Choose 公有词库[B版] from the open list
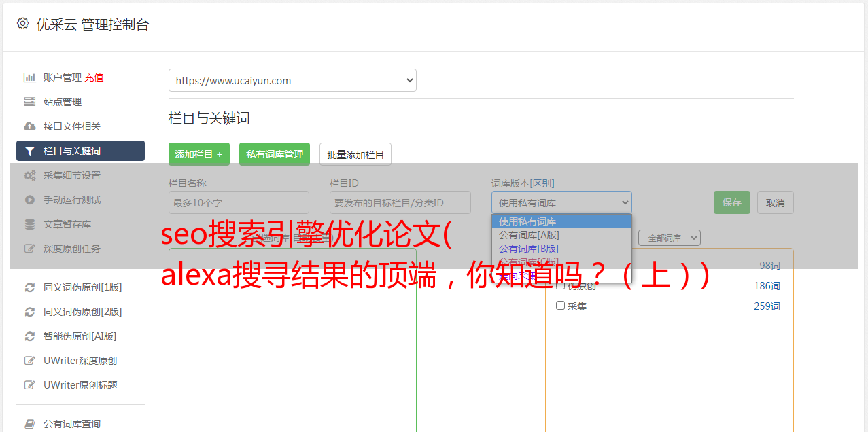868x432 pixels. (561, 249)
